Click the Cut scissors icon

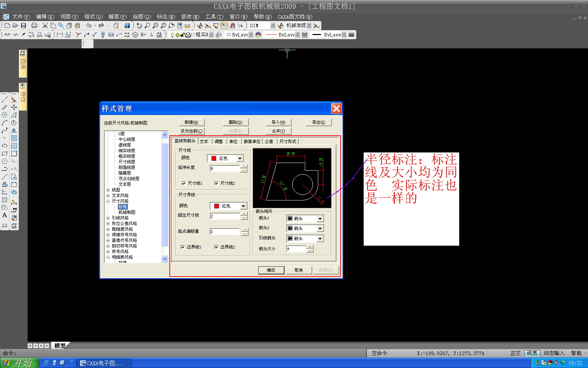click(45, 26)
